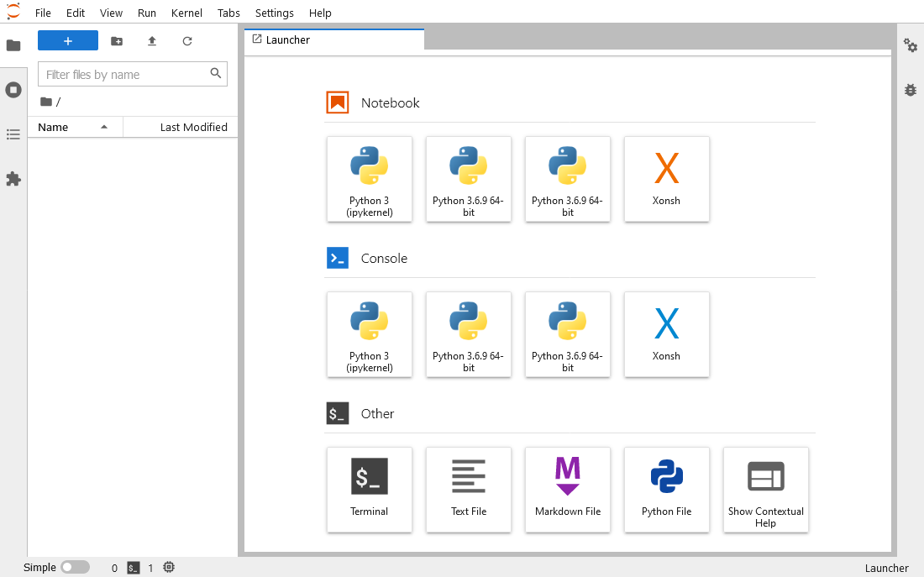Image resolution: width=924 pixels, height=577 pixels.
Task: Create a new Text File
Action: coord(469,490)
